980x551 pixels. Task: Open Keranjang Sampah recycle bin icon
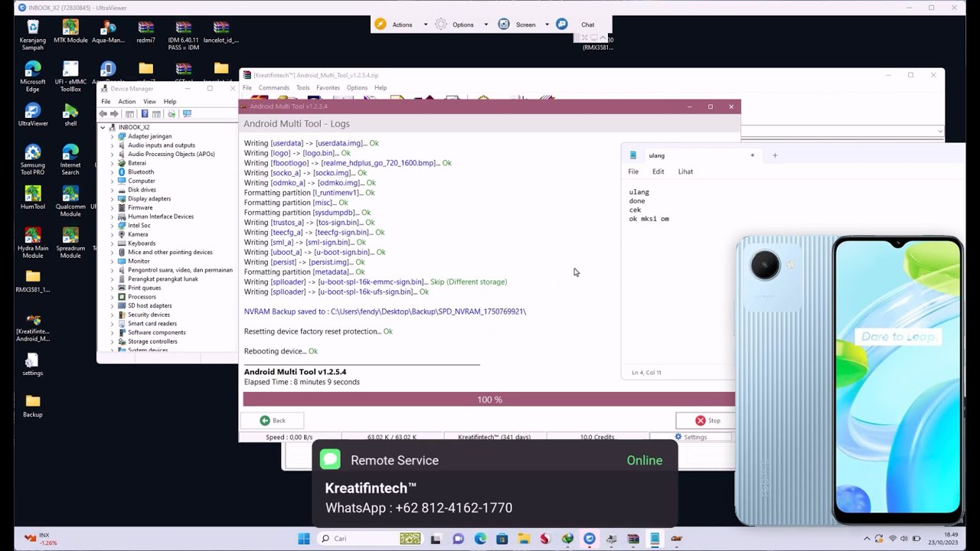tap(33, 35)
